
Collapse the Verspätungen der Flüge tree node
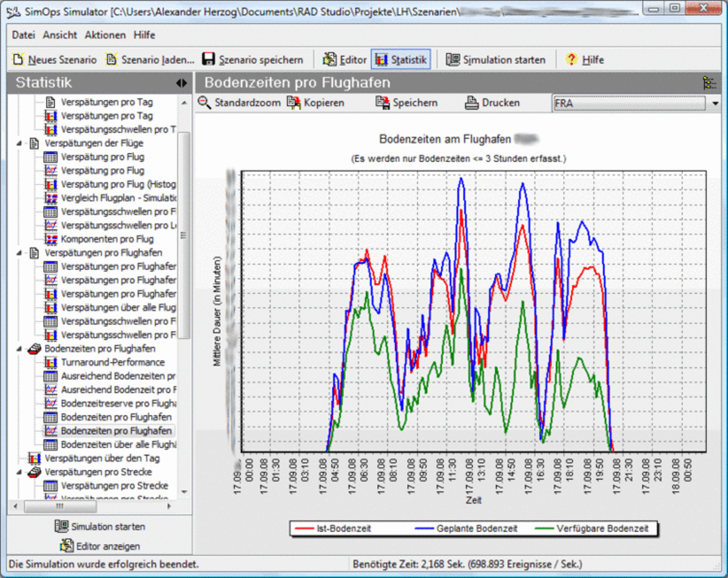(x=19, y=144)
